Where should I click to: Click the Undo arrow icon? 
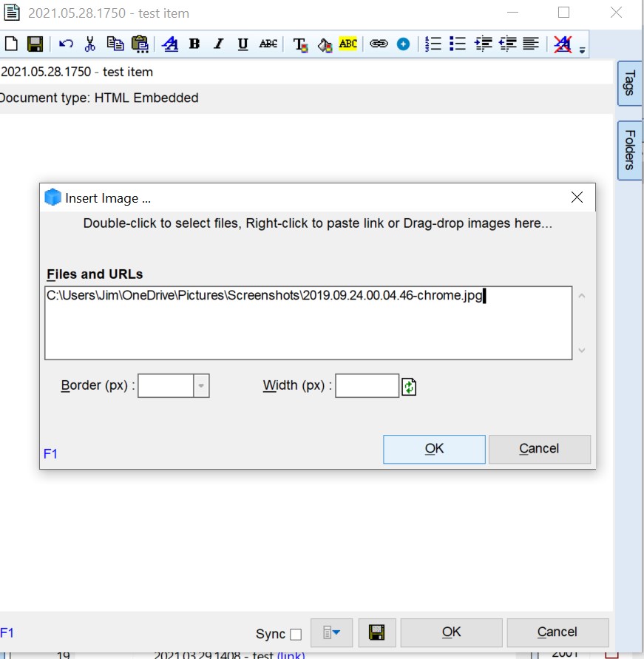pyautogui.click(x=66, y=44)
